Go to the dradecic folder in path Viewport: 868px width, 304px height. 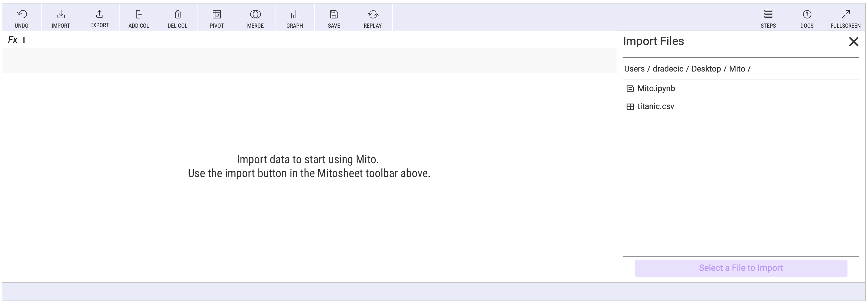[x=668, y=69]
